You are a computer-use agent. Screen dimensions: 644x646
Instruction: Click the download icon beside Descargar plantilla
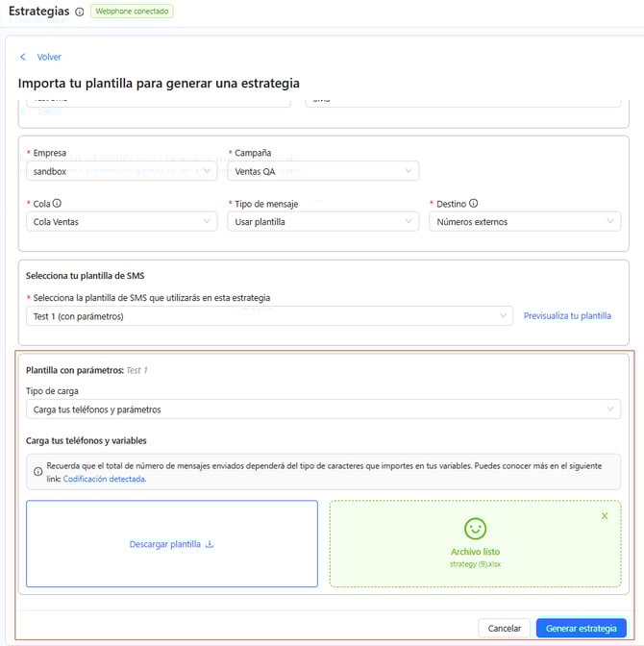point(210,544)
